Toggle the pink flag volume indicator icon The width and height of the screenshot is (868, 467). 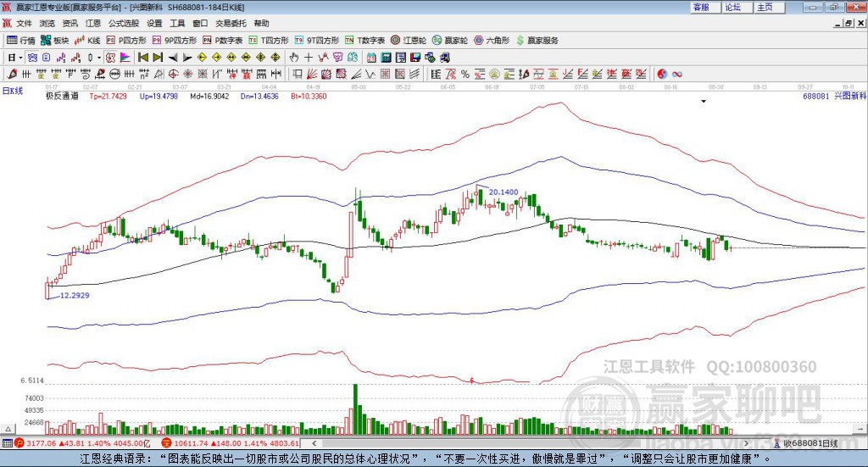(x=125, y=58)
